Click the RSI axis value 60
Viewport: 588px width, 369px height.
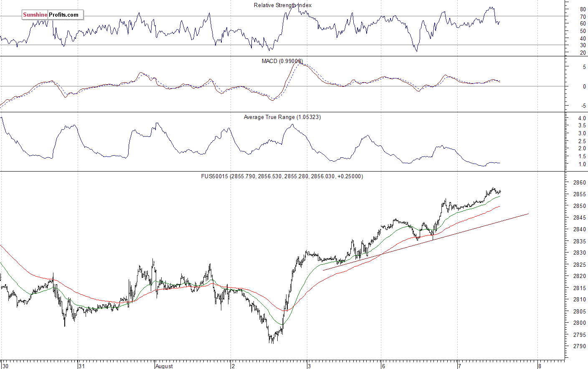click(583, 24)
